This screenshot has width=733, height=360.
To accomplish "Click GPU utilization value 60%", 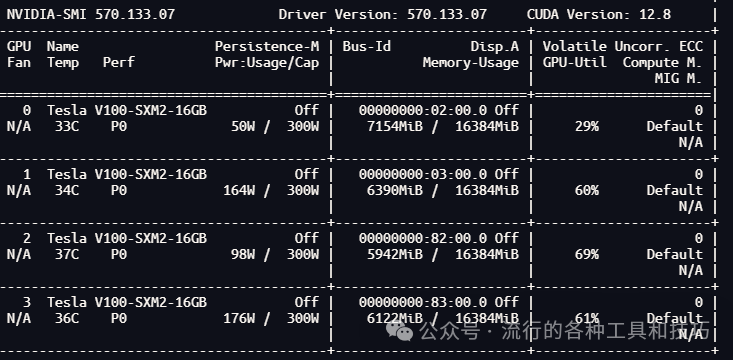I will [x=587, y=191].
